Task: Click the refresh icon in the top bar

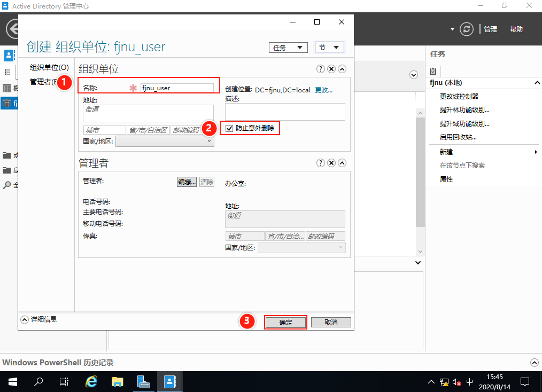Action: click(466, 29)
